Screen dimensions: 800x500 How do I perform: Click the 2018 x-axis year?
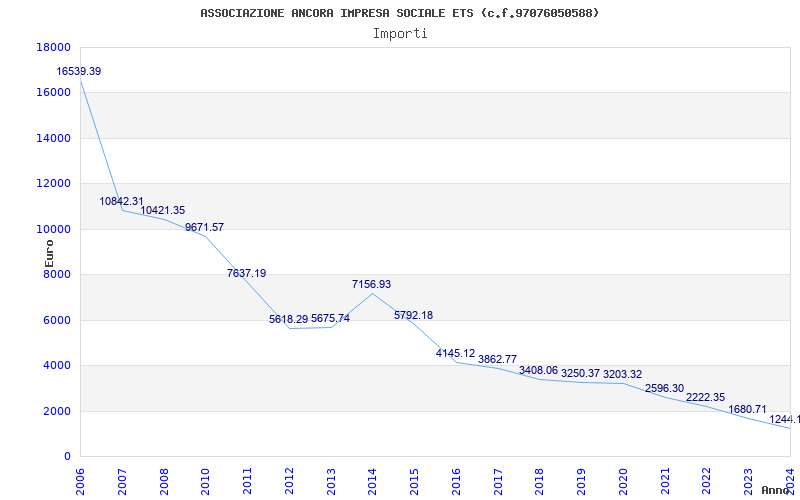pos(539,481)
